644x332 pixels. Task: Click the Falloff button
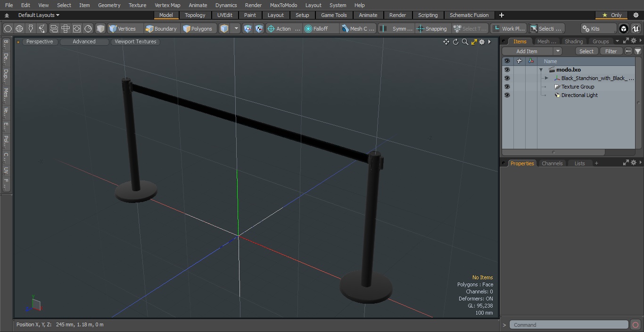(x=322, y=29)
